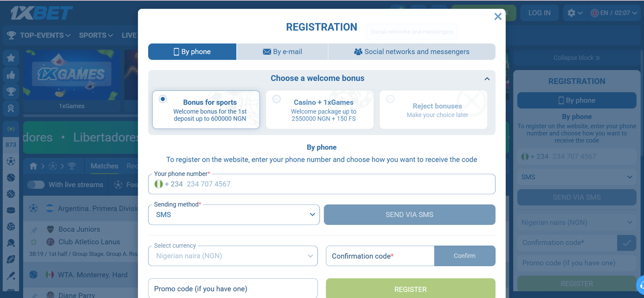Select the volleyball icon in sports sidebar
Viewport: 644px width, 298px height.
point(11,226)
